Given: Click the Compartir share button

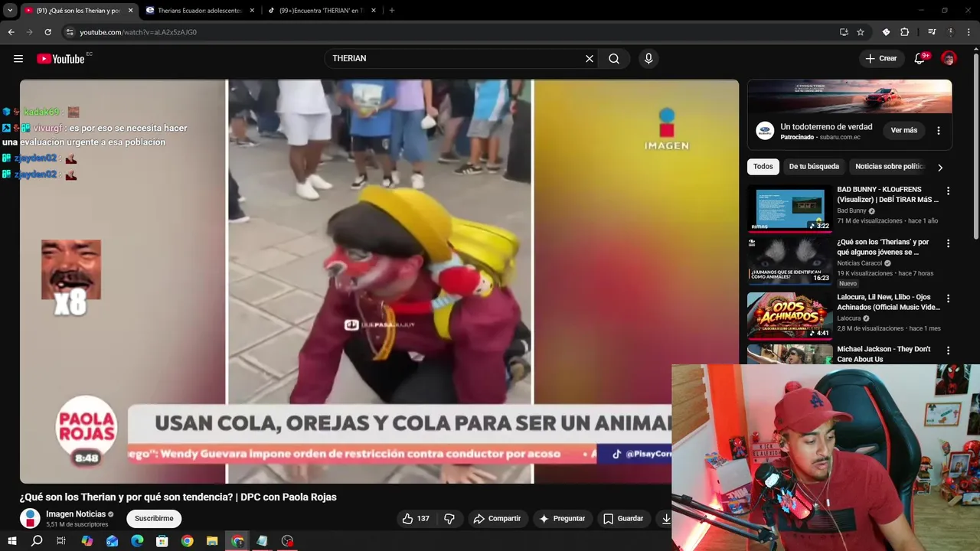Looking at the screenshot, I should point(497,519).
